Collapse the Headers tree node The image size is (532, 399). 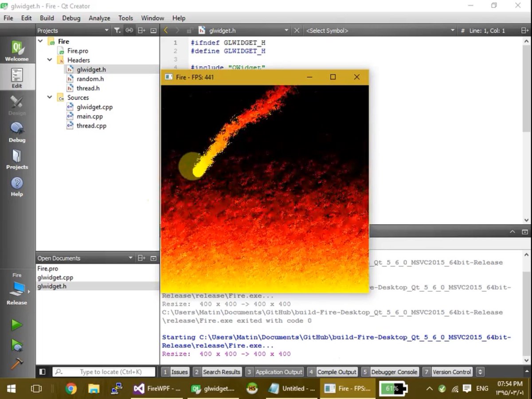click(50, 60)
